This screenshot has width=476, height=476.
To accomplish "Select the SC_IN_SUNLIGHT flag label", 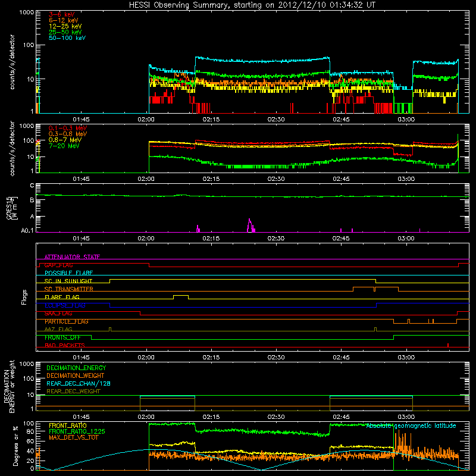I will click(x=68, y=281).
